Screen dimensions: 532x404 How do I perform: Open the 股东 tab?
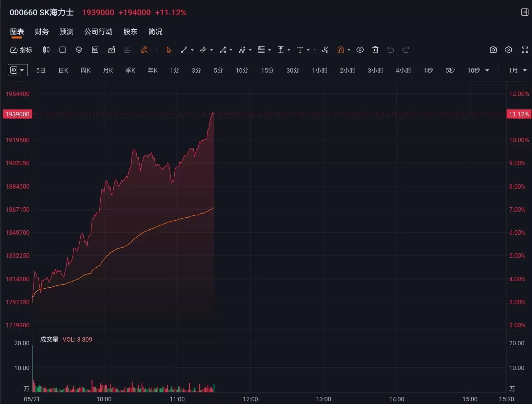pos(130,32)
